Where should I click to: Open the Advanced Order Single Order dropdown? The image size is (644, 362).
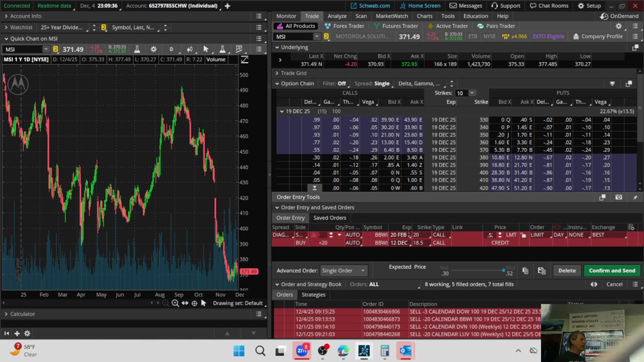[343, 270]
